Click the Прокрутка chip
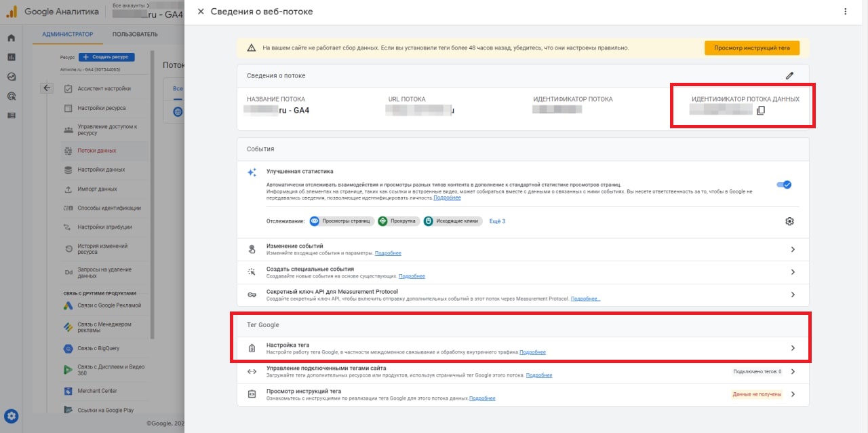 pos(398,221)
